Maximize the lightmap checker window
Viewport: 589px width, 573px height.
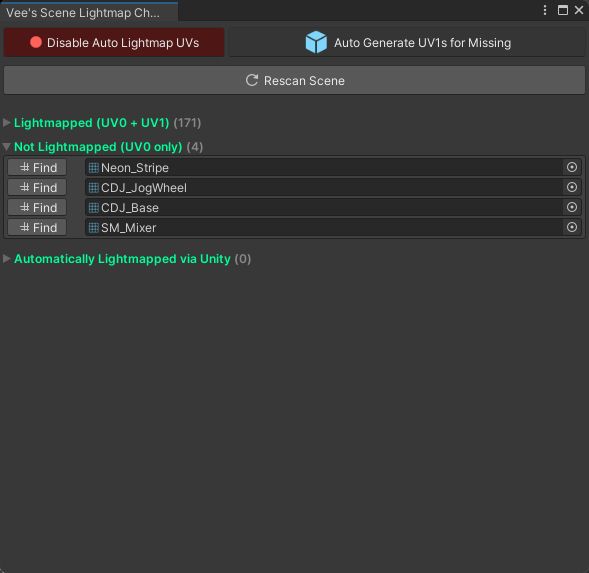pyautogui.click(x=562, y=10)
